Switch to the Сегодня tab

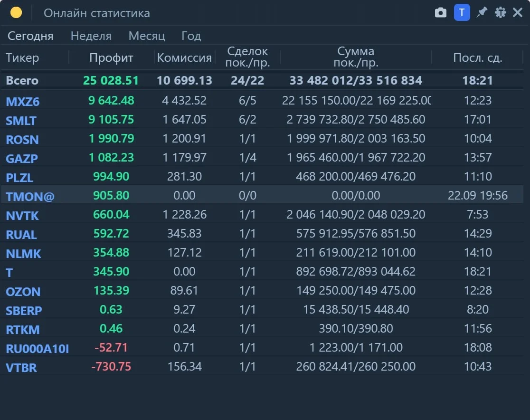30,36
